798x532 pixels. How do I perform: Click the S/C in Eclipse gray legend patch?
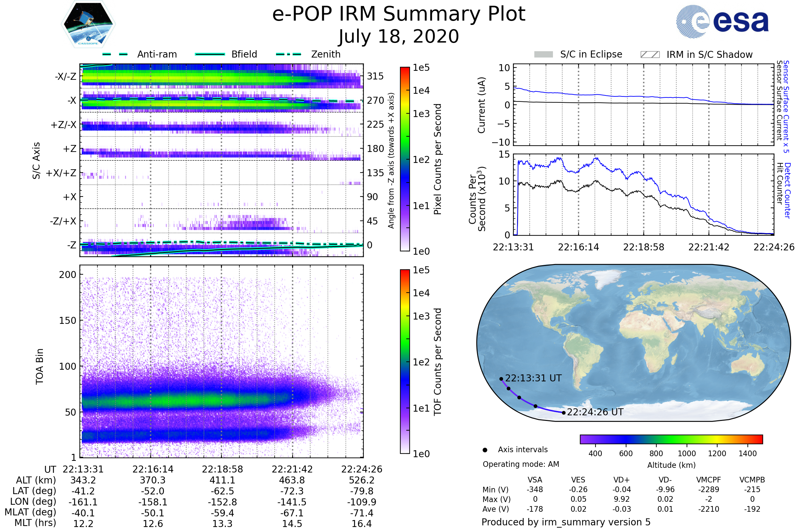[x=543, y=55]
